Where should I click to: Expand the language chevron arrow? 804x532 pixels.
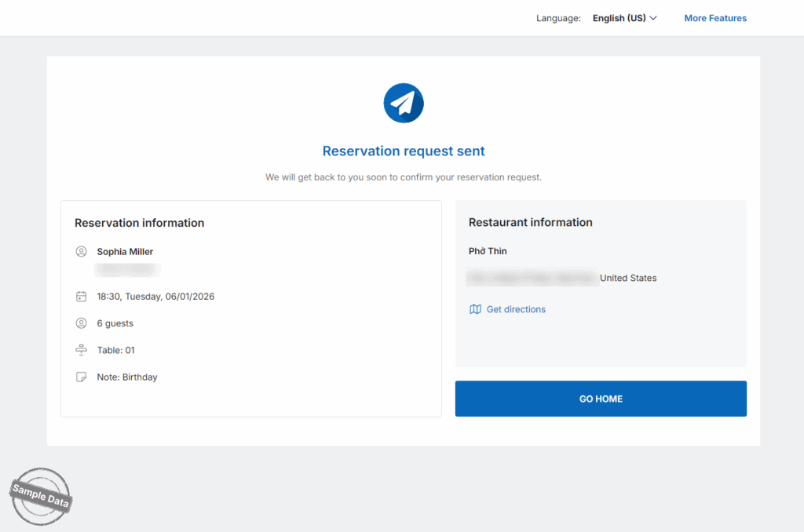653,18
